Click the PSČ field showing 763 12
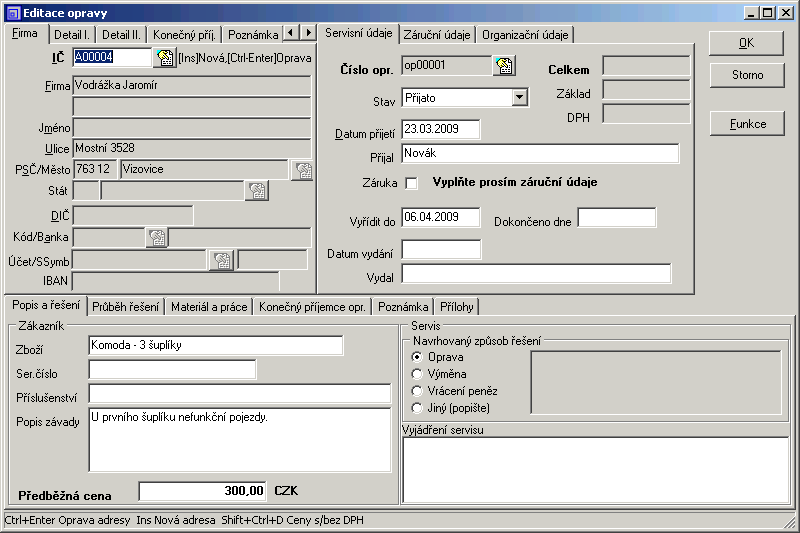 click(x=95, y=169)
